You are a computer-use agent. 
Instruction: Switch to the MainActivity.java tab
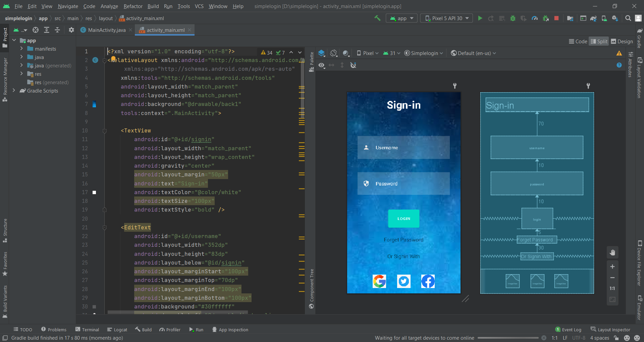coord(106,30)
